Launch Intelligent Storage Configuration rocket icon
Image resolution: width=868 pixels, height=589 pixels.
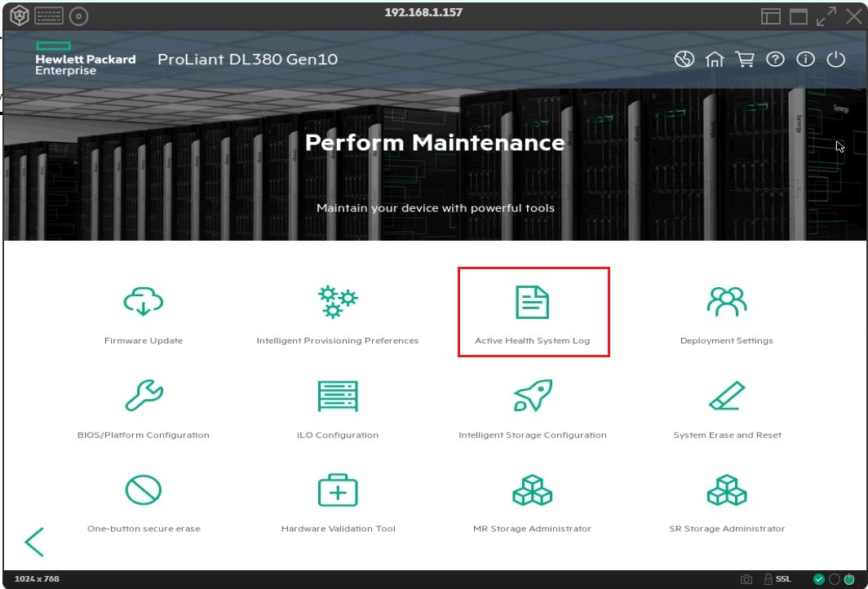coord(533,395)
